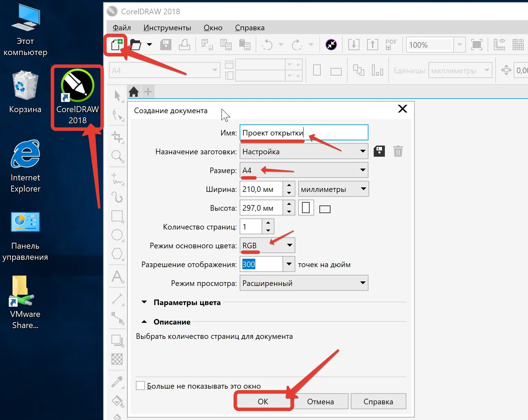Check 'Больше не показывать это окно'
This screenshot has height=420, width=528.
click(140, 386)
